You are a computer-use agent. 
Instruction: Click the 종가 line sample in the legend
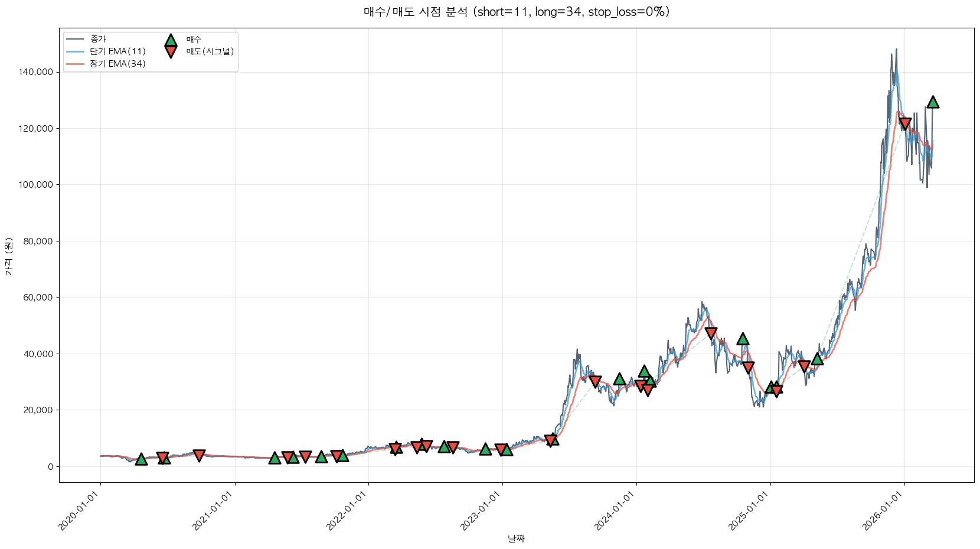click(x=75, y=39)
